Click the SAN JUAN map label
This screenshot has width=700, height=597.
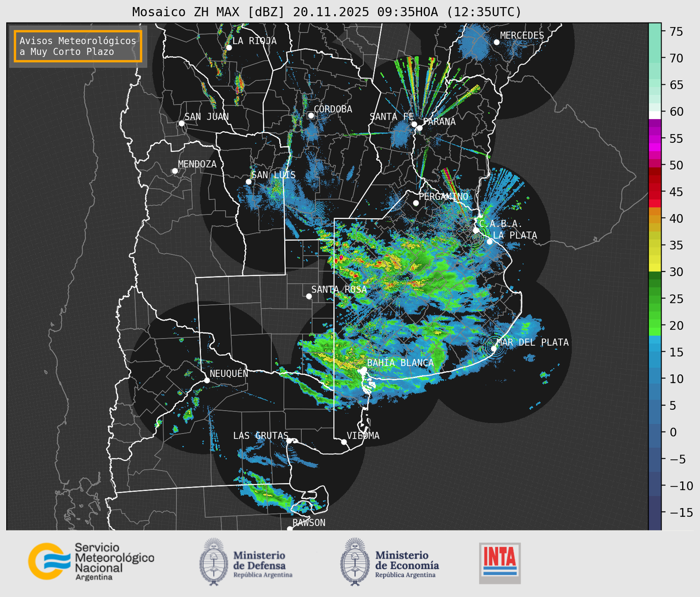point(207,117)
